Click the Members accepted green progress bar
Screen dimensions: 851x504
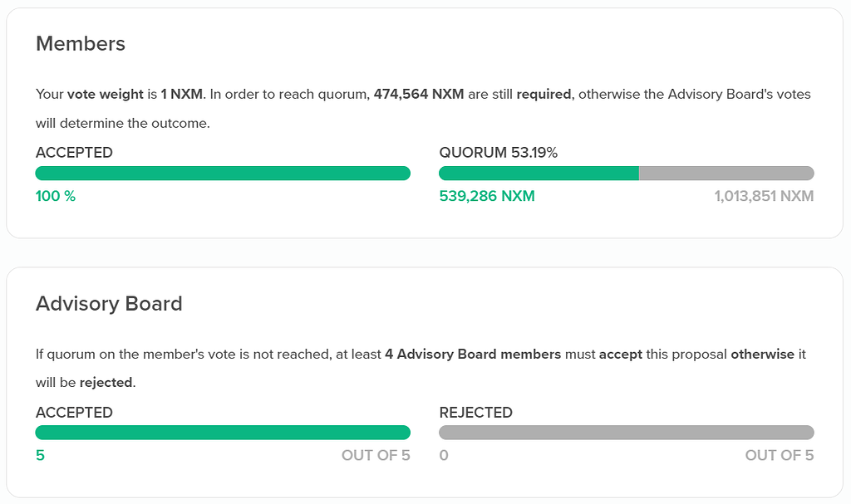click(223, 174)
